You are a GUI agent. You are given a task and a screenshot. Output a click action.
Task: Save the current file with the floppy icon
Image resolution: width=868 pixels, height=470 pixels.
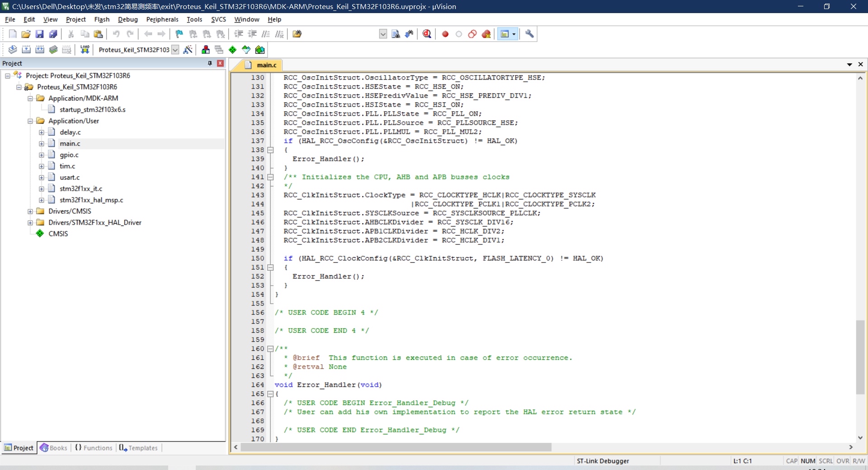(39, 34)
